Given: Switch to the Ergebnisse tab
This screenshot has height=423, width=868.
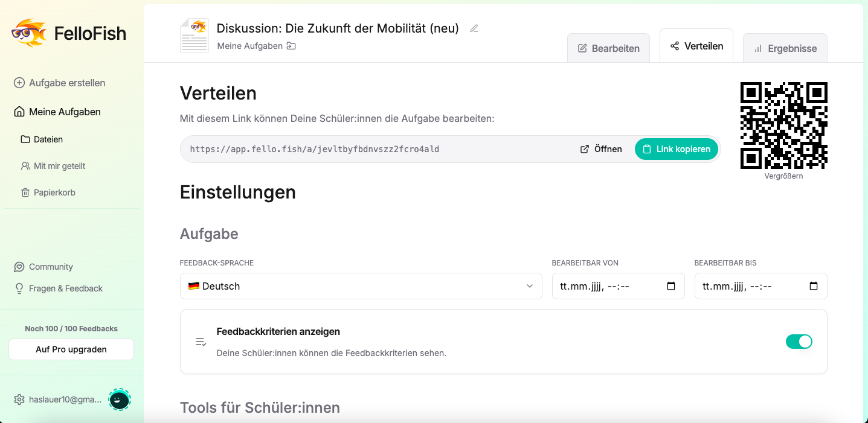Looking at the screenshot, I should 785,48.
